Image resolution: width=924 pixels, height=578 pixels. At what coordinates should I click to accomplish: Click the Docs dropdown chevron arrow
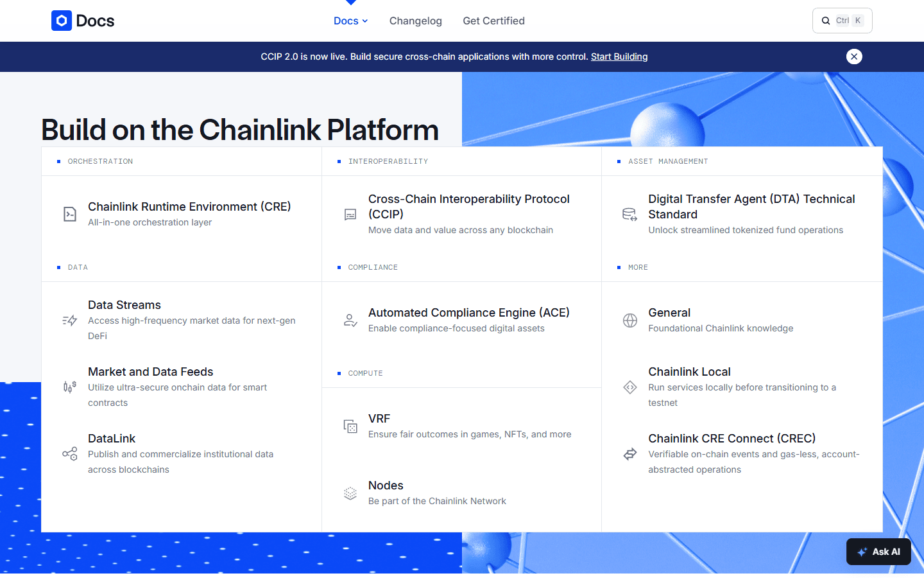(365, 21)
